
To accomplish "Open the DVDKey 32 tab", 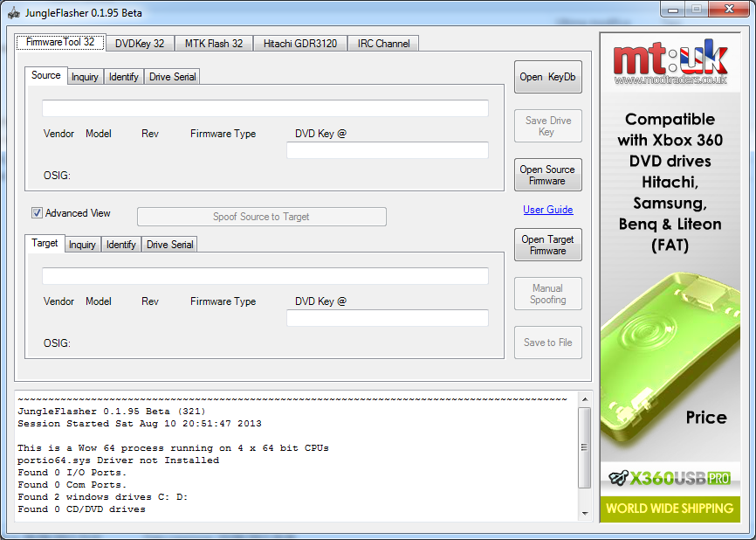I will (x=140, y=44).
